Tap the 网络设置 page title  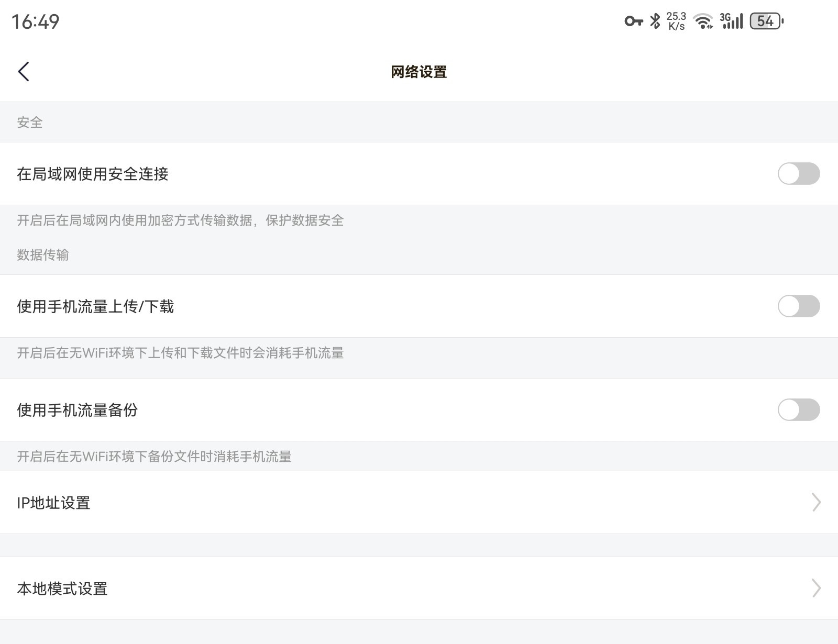coord(418,72)
